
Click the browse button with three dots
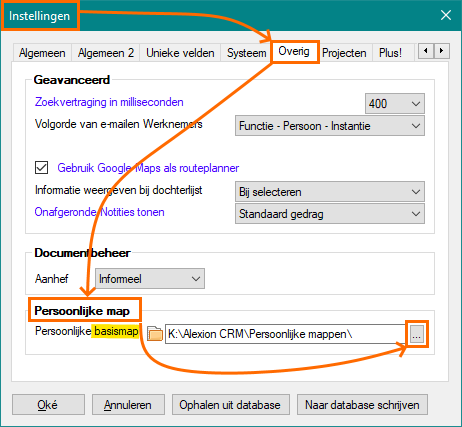click(417, 334)
